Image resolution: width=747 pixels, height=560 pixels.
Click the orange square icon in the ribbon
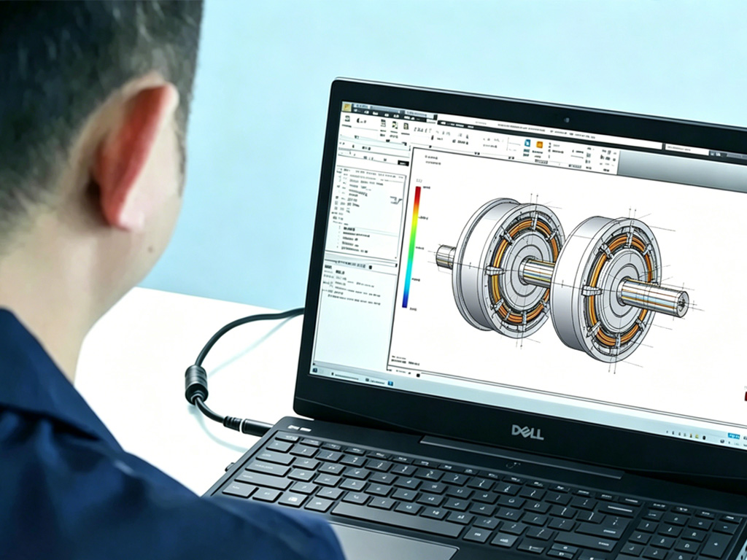539,145
